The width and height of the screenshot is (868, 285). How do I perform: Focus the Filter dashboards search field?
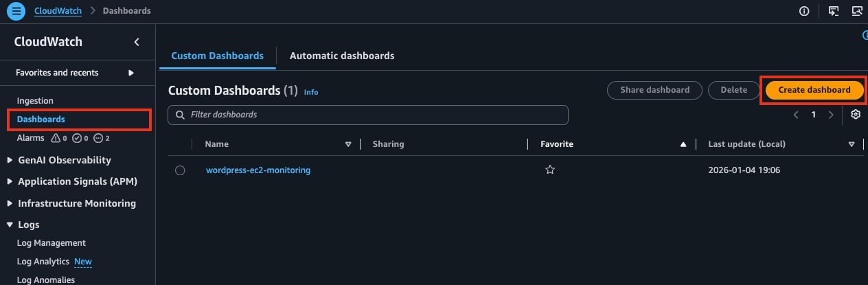pos(368,115)
